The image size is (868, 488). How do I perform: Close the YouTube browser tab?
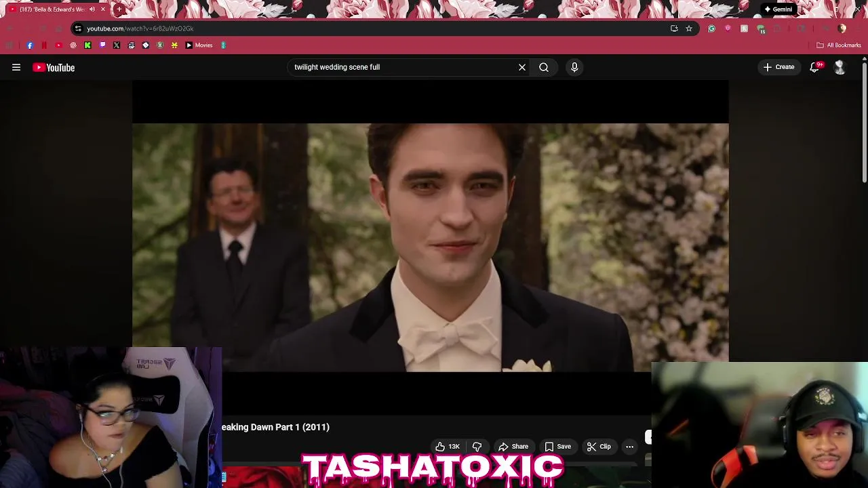tap(103, 9)
